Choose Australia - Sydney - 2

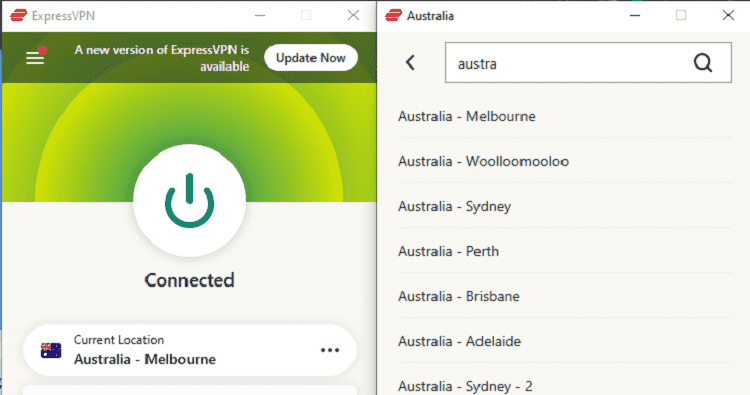click(x=565, y=381)
